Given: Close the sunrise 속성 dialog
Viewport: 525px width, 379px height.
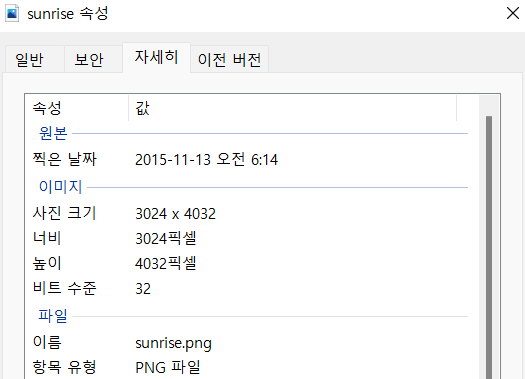Looking at the screenshot, I should [x=513, y=14].
